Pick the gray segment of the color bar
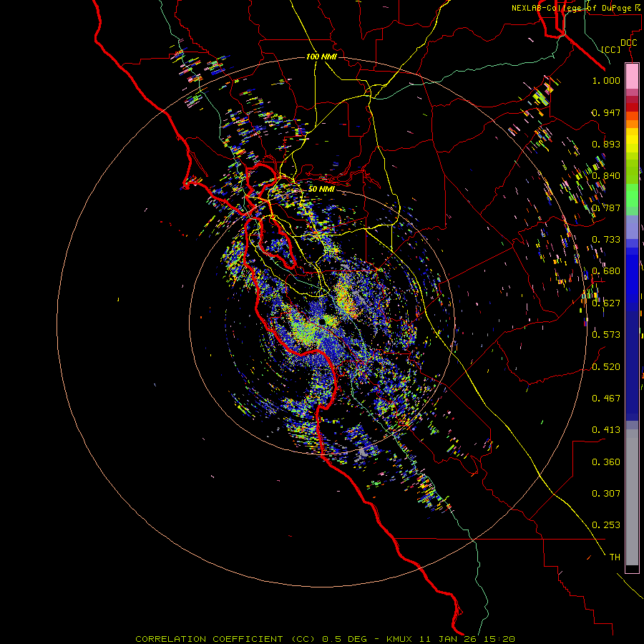644x644 pixels. click(632, 497)
